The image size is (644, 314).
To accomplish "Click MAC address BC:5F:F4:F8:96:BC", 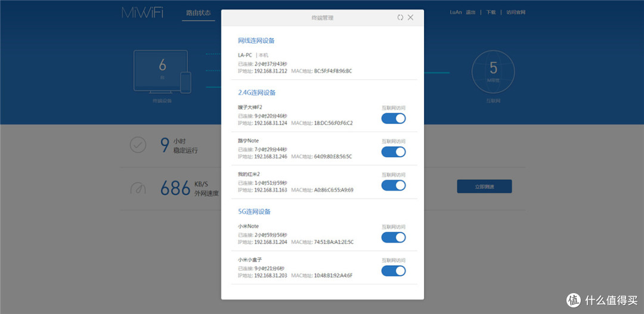I will 333,71.
